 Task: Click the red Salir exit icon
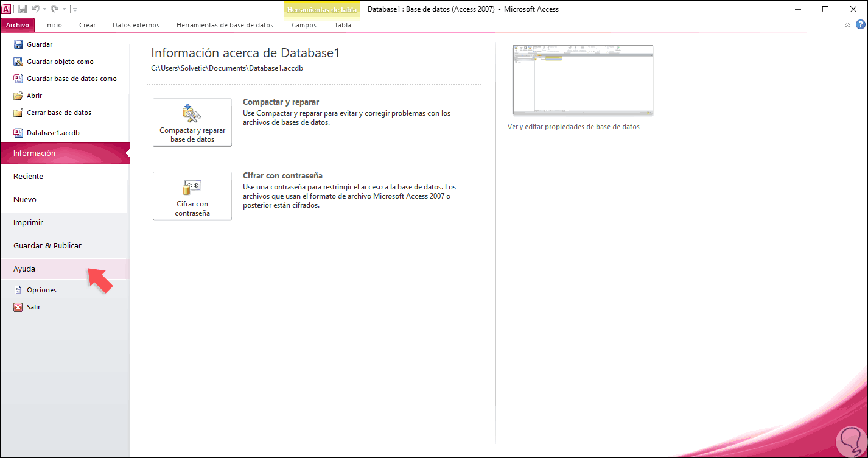coord(18,307)
